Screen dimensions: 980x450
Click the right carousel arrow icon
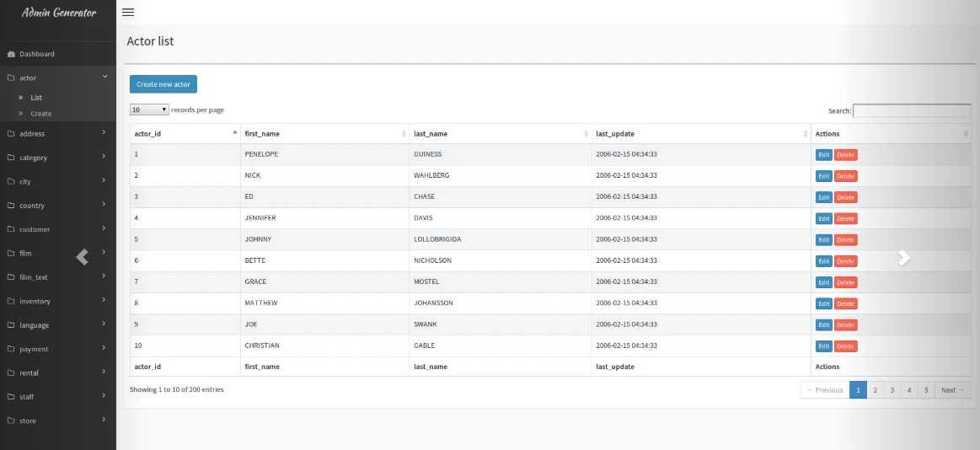[x=903, y=258]
